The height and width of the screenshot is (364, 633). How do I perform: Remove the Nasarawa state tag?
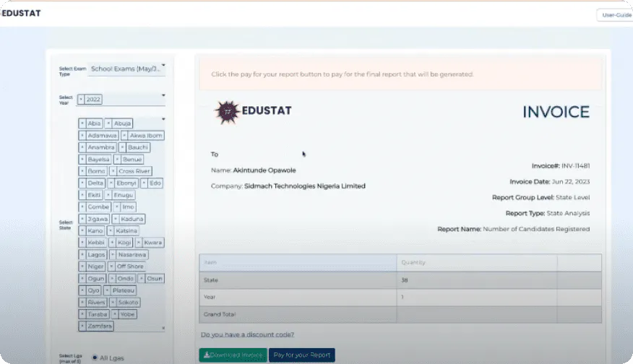click(x=113, y=255)
